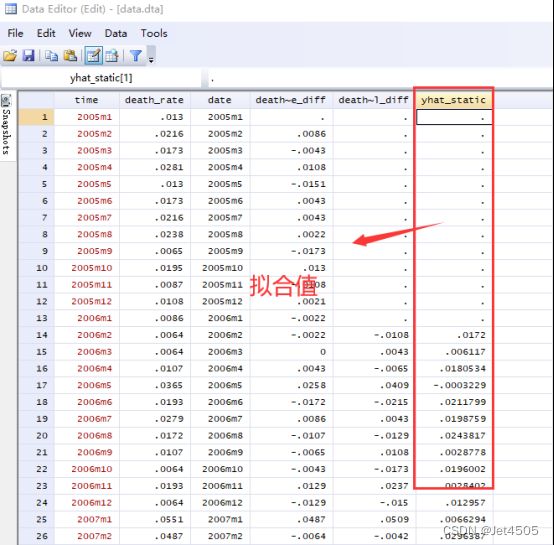Click date cell 2006m5

point(220,385)
